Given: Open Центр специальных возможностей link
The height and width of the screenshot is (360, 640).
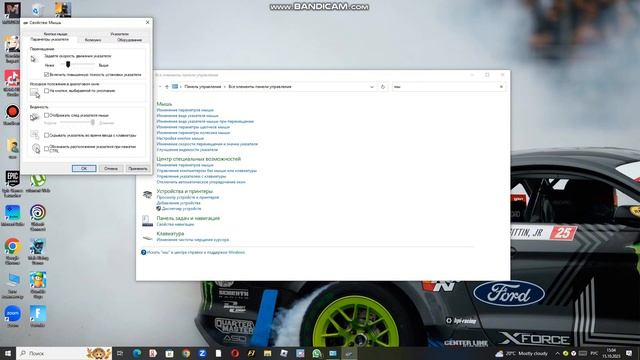Looking at the screenshot, I should point(199,159).
